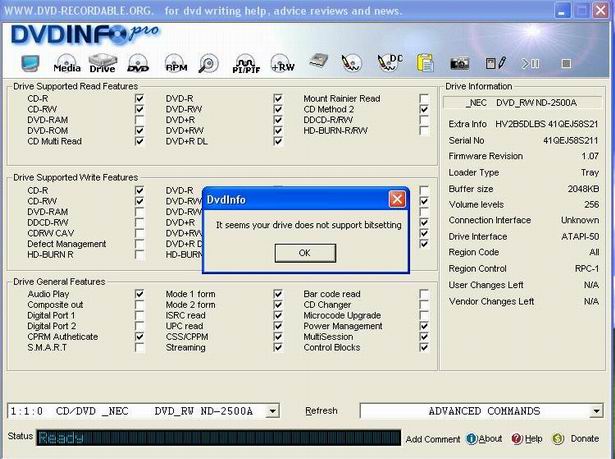Screen dimensions: 615x459
Task: Click the disc with paintbrush icon
Action: pyautogui.click(x=351, y=63)
